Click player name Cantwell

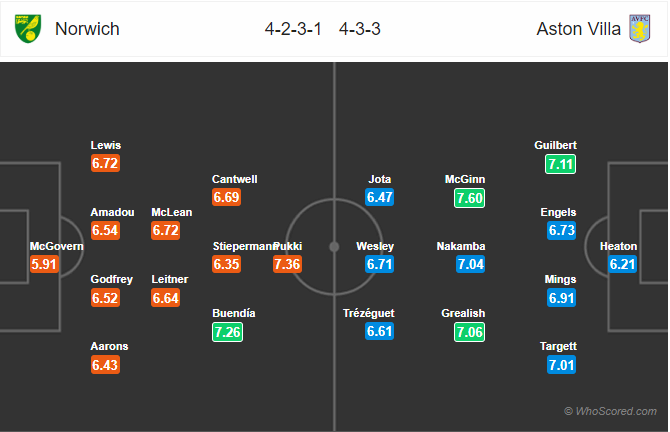pos(235,179)
